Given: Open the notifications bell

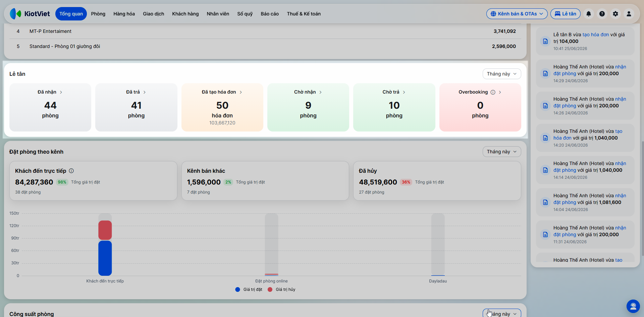Looking at the screenshot, I should tap(589, 14).
